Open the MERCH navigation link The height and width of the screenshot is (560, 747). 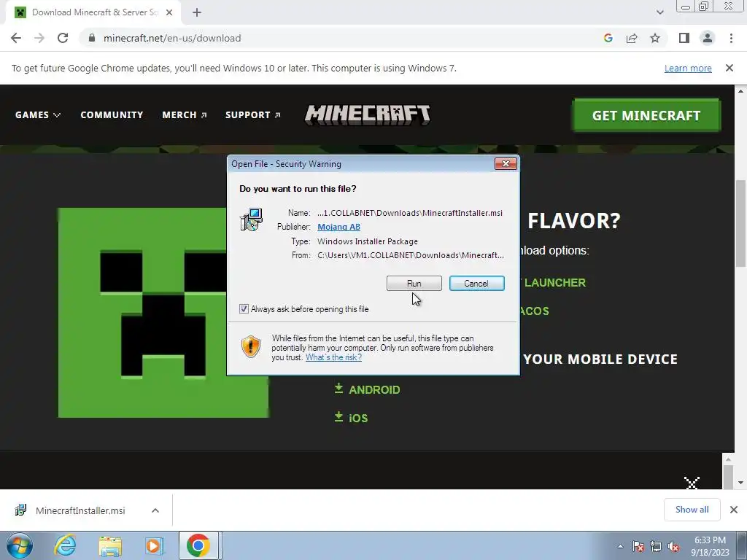(x=185, y=114)
